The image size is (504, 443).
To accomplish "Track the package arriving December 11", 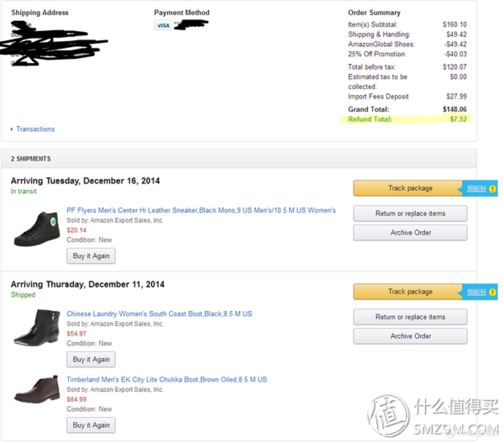I will pos(410,292).
